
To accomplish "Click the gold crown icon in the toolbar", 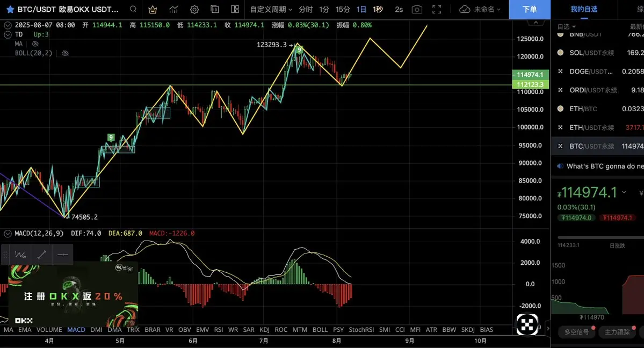I will [153, 10].
